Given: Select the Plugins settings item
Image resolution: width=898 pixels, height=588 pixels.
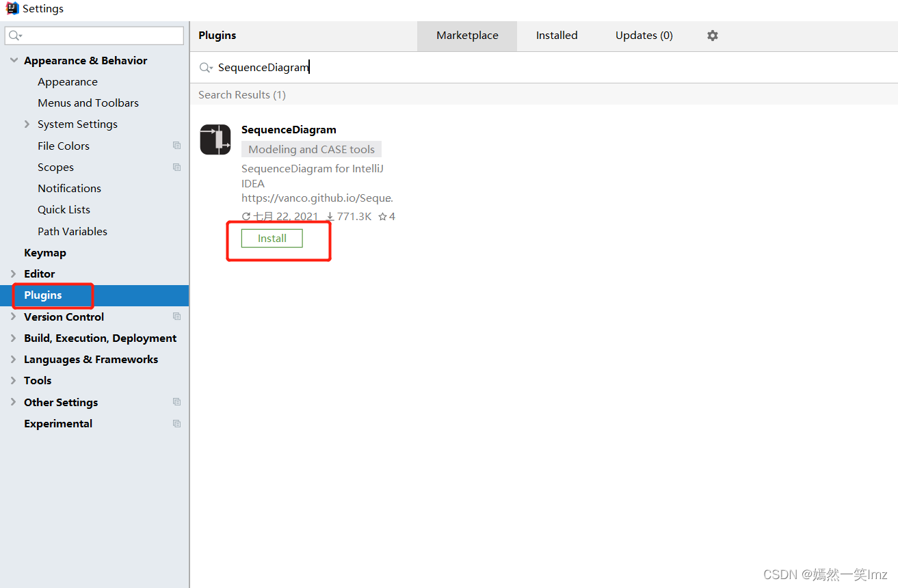Looking at the screenshot, I should click(94, 295).
